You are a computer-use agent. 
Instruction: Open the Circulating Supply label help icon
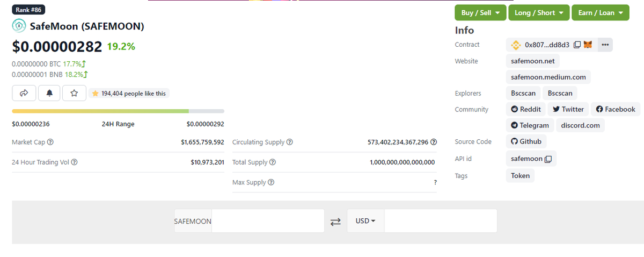290,142
